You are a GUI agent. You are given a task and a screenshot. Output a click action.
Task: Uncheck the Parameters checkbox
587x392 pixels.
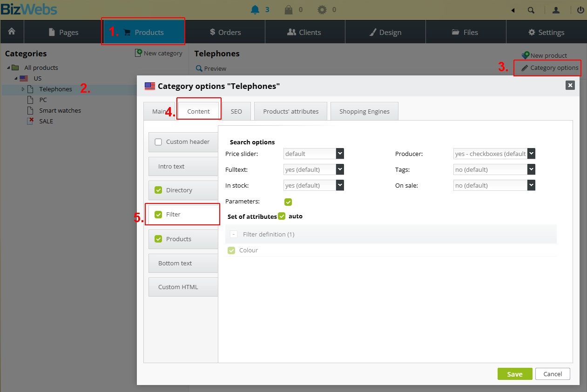point(288,202)
